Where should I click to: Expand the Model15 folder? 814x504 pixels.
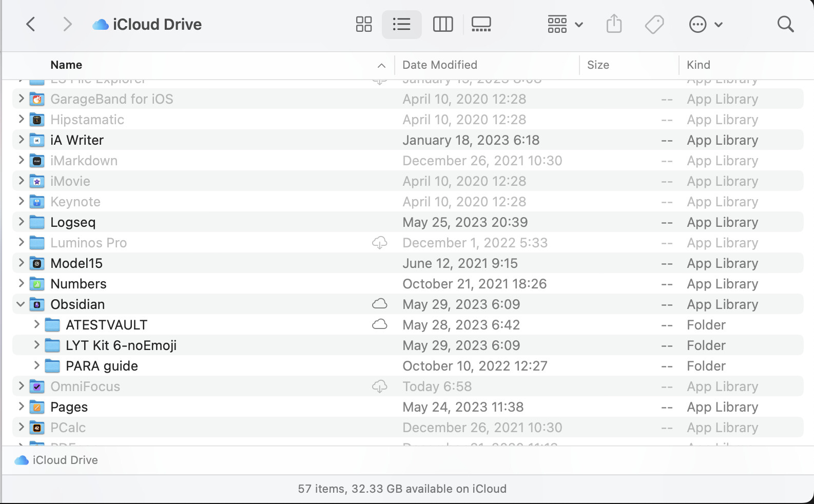coord(21,263)
